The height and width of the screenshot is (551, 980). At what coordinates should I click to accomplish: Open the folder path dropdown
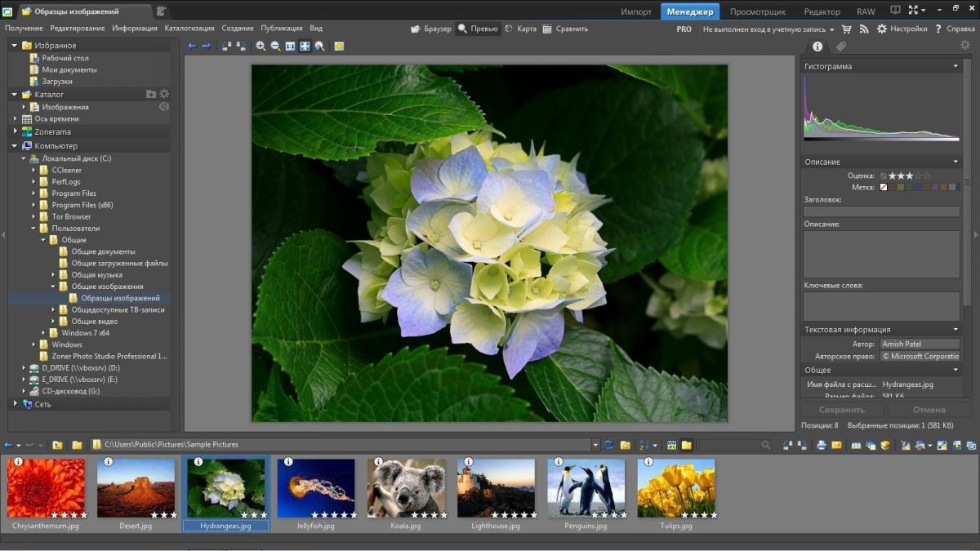(595, 445)
